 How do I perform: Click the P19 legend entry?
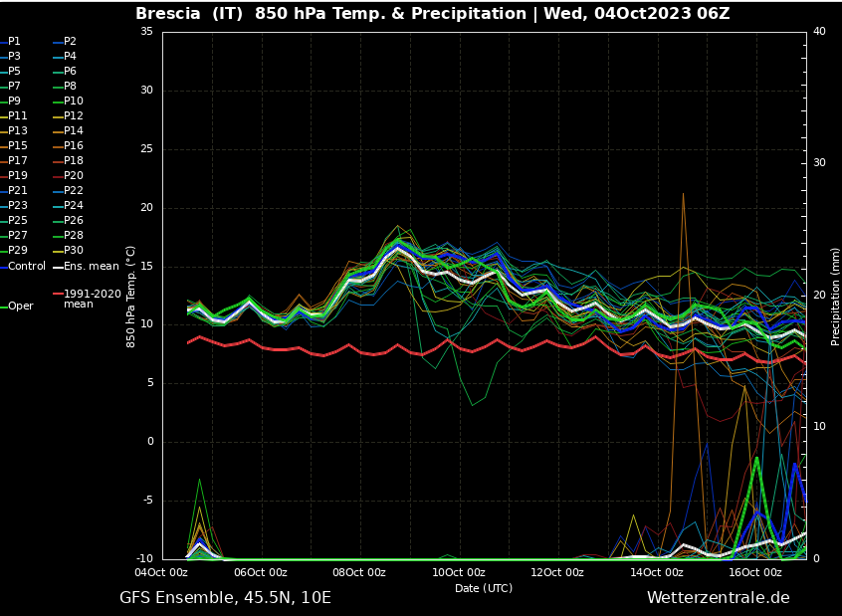13,175
